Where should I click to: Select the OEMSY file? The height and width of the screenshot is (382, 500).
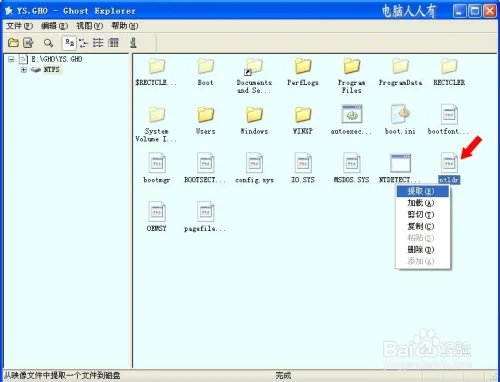coord(156,211)
